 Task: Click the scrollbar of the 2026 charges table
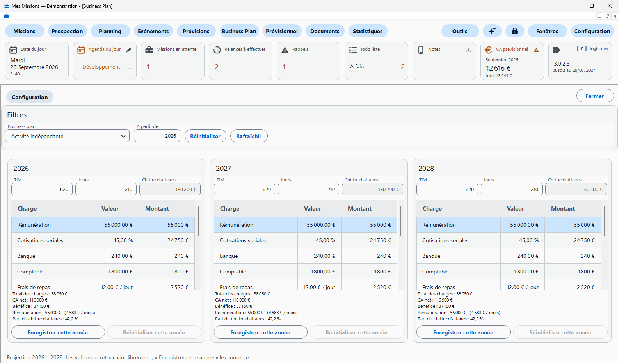point(198,222)
